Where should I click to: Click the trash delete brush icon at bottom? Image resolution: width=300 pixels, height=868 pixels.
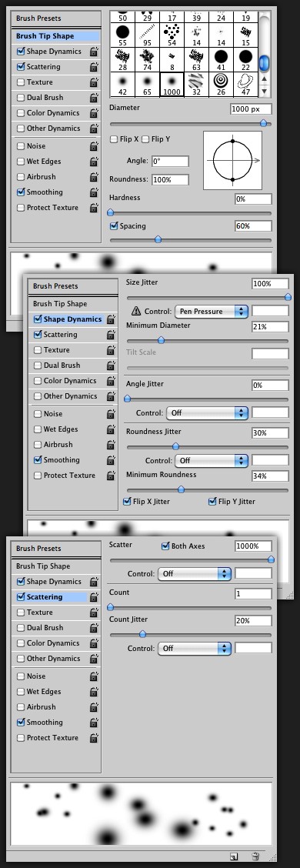(255, 856)
